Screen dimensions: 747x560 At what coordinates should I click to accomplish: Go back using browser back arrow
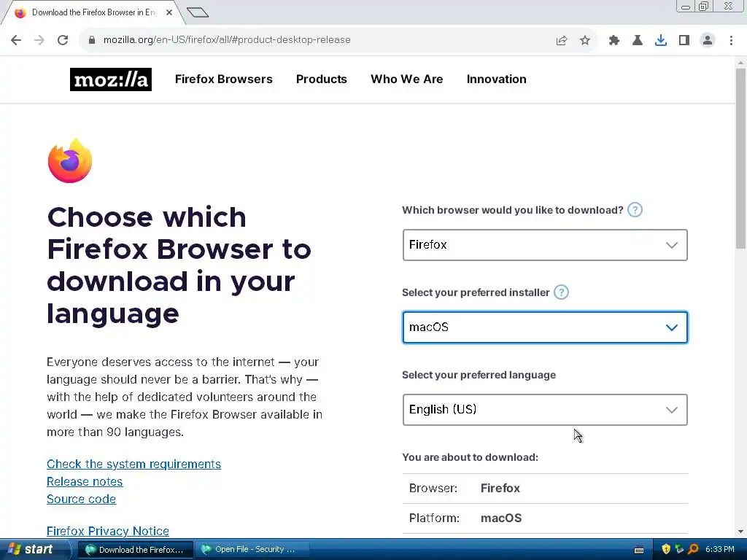pyautogui.click(x=16, y=40)
